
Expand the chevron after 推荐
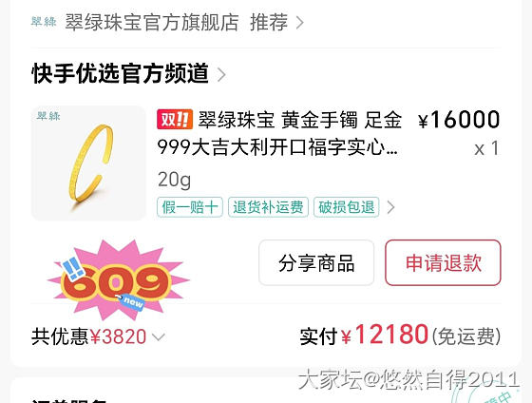click(299, 23)
